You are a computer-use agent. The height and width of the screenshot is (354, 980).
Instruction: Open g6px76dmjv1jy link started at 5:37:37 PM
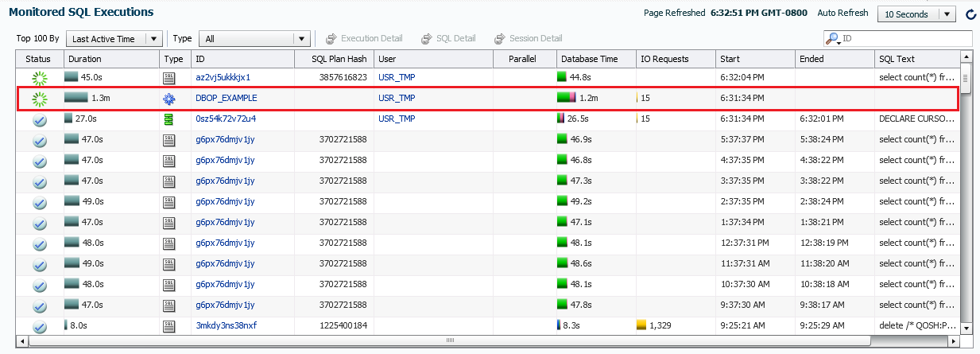click(225, 139)
